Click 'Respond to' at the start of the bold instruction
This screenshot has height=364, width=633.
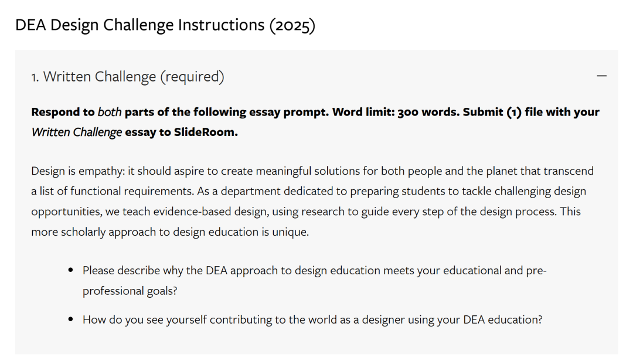(63, 112)
